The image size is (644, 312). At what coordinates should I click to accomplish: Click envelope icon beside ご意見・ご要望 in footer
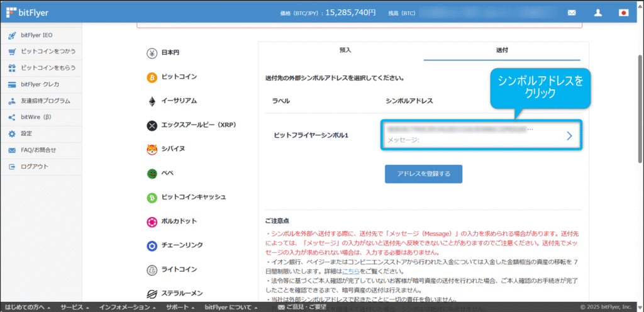(281, 307)
